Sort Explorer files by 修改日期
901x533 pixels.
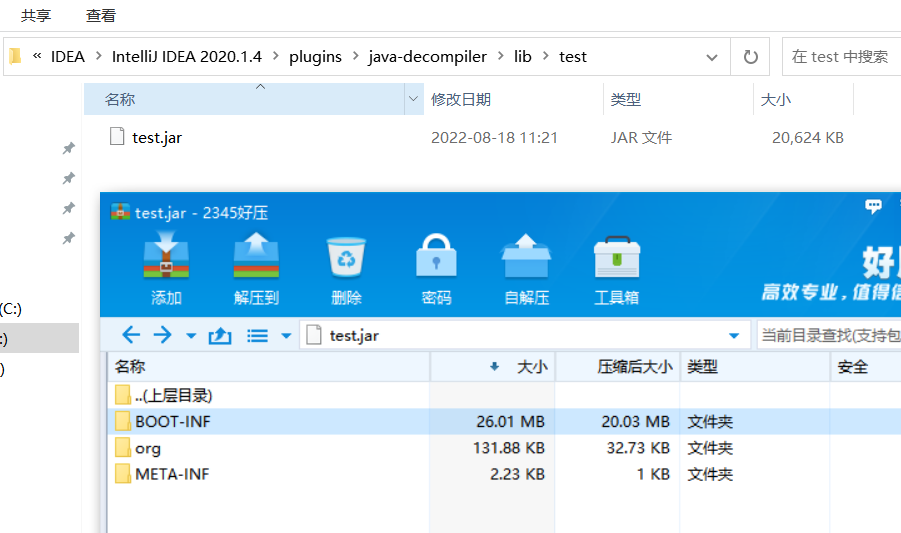point(513,99)
